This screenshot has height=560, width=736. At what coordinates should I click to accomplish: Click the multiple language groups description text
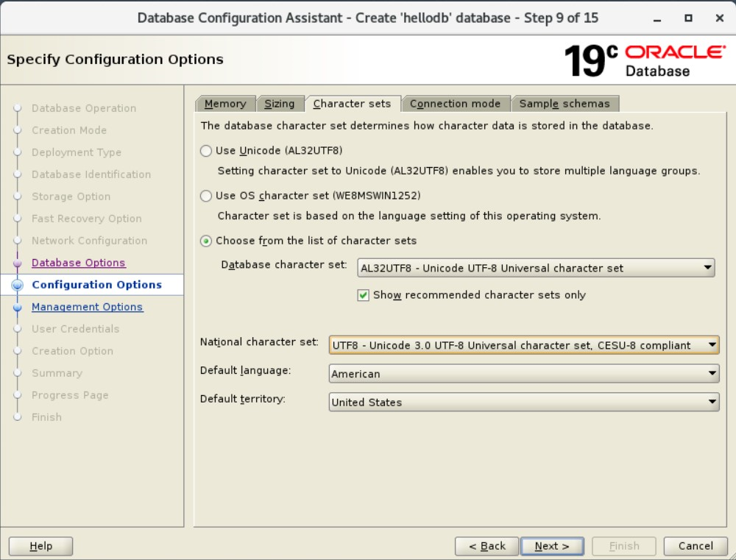click(459, 171)
